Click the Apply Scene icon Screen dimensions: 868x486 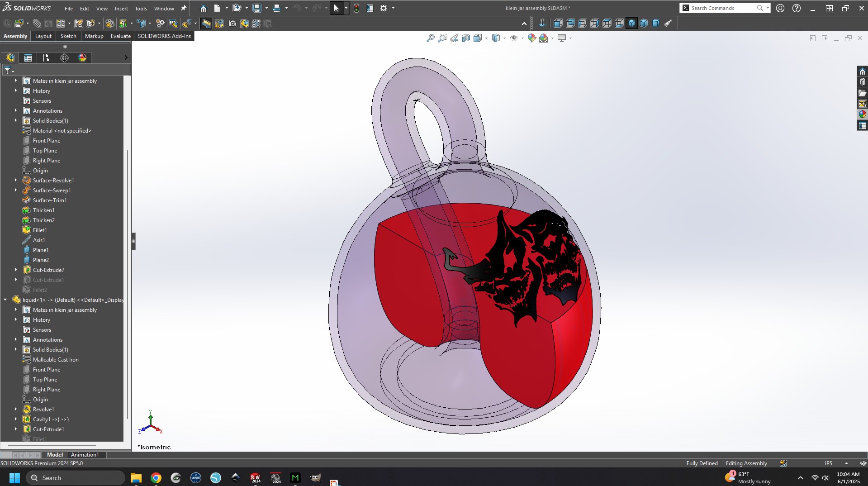[x=544, y=38]
